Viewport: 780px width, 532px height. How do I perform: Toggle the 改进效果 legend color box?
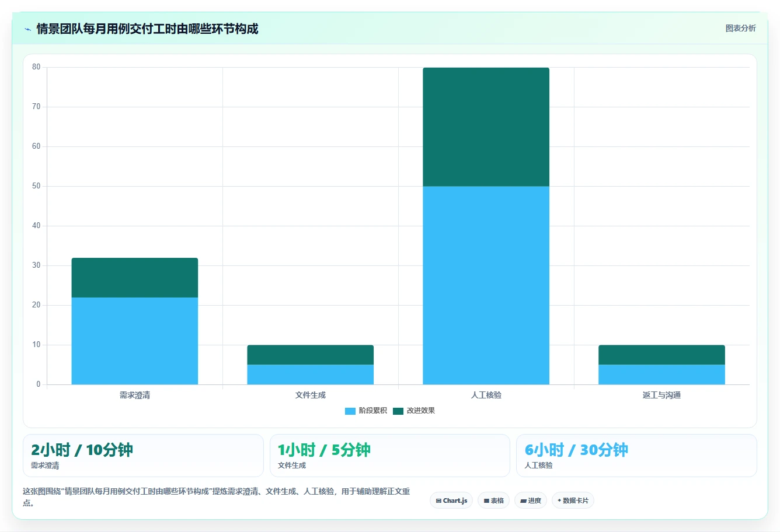pos(398,411)
